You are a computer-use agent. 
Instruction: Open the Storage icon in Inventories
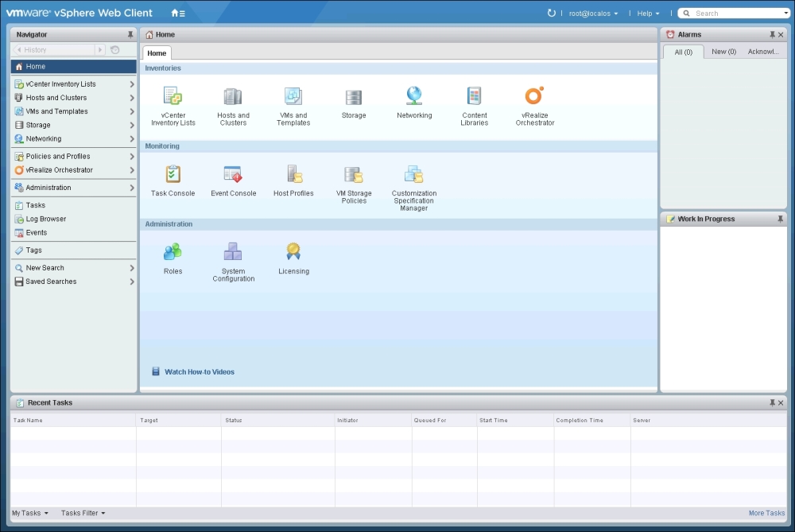[x=354, y=97]
